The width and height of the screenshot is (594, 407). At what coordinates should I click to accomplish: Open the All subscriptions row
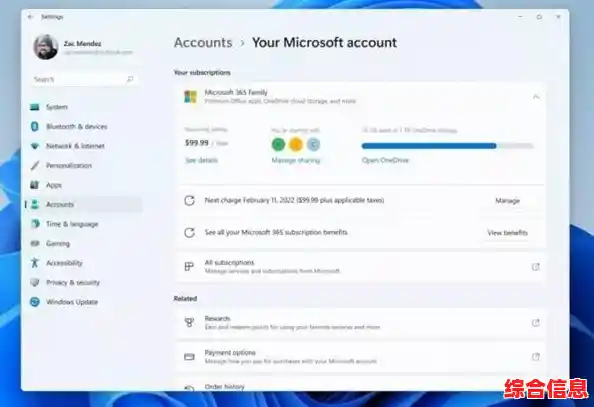click(361, 267)
